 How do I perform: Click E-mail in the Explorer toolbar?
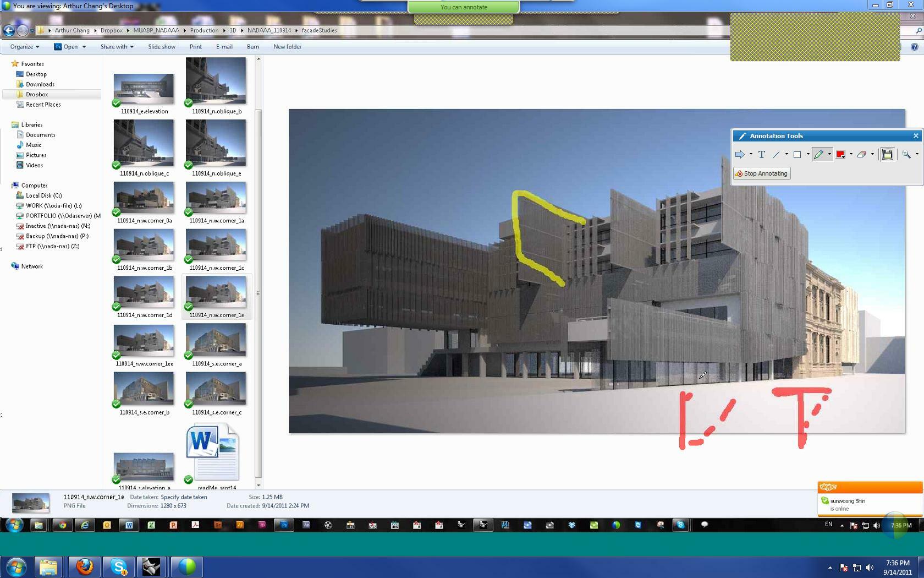point(224,47)
